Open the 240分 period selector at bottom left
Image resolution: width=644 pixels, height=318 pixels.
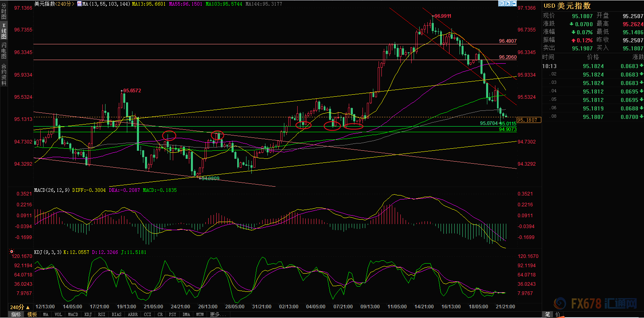pos(19,307)
